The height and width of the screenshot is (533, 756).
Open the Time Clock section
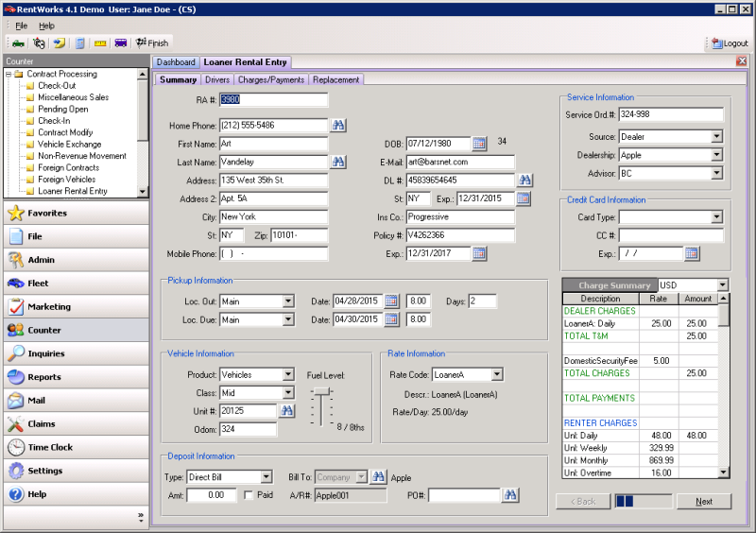click(77, 447)
